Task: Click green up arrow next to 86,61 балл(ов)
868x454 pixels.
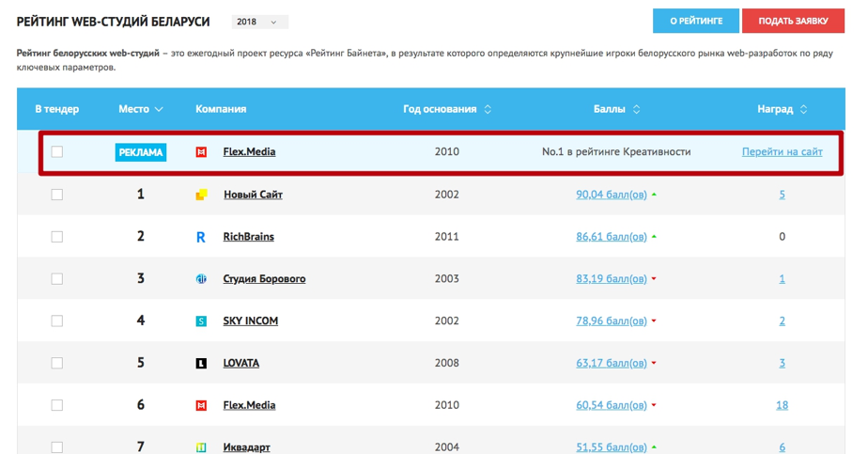Action: click(654, 237)
